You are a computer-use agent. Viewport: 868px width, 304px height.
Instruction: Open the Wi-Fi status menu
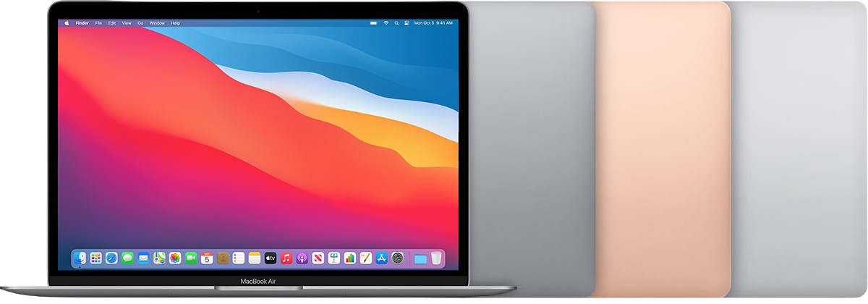[386, 23]
